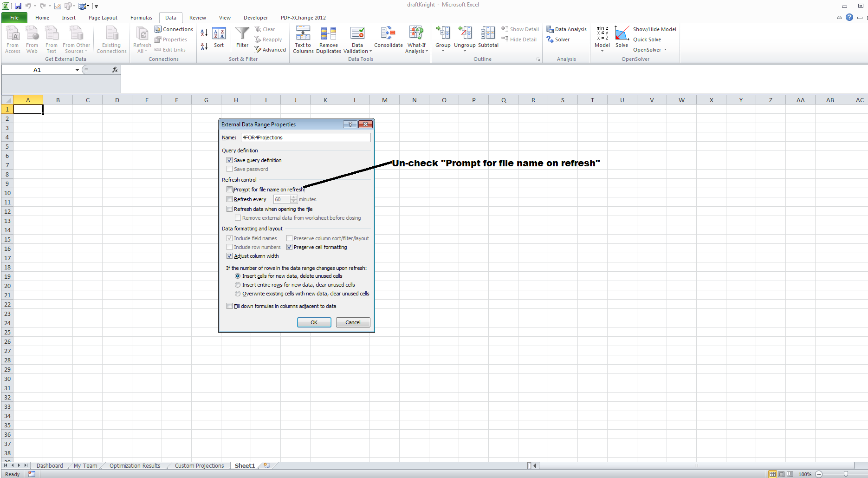Sort descending Z to A icon
The width and height of the screenshot is (868, 478).
pos(204,46)
